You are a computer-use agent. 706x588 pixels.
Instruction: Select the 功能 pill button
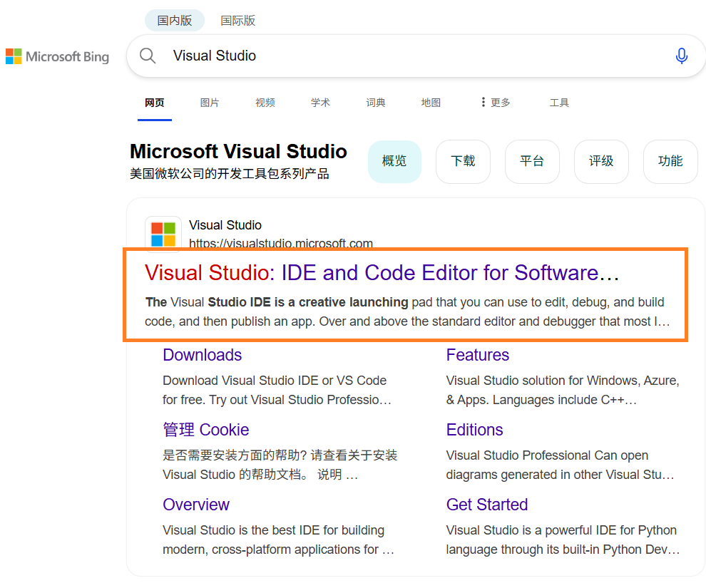[x=670, y=162]
